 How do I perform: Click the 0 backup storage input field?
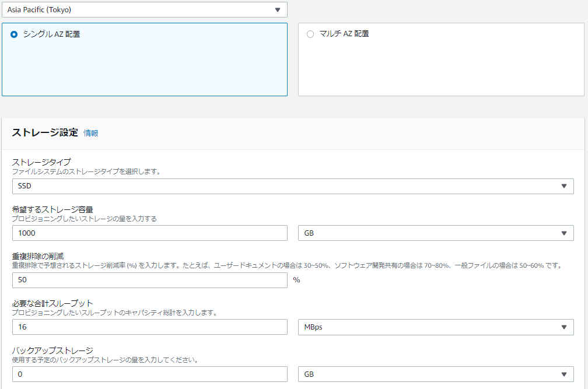(x=149, y=374)
